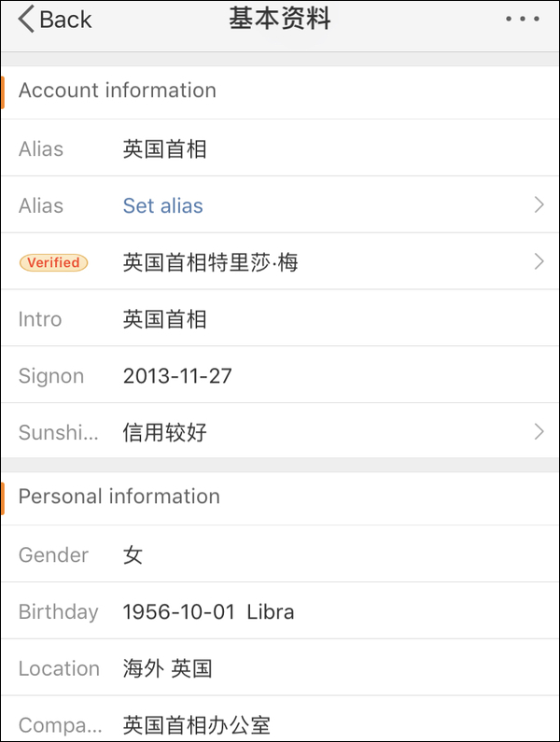Viewport: 560px width, 742px height.
Task: Tap the Intro row text
Action: [x=165, y=319]
